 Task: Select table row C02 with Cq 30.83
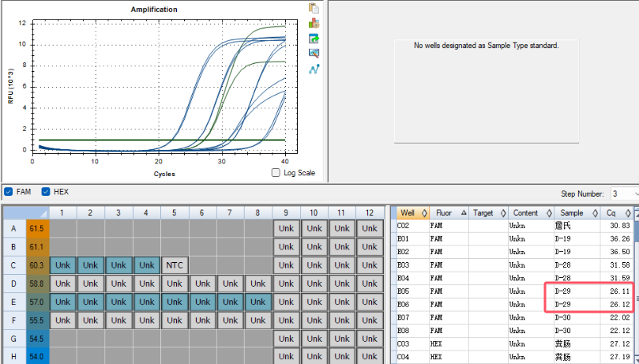(515, 226)
